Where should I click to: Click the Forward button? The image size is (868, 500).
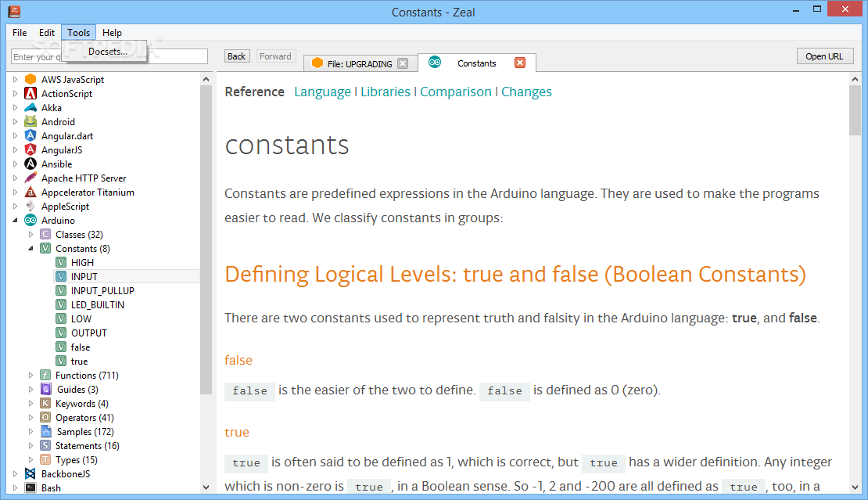(x=275, y=56)
